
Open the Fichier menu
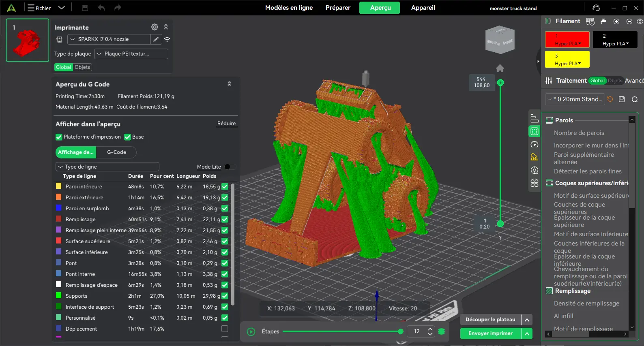[39, 8]
